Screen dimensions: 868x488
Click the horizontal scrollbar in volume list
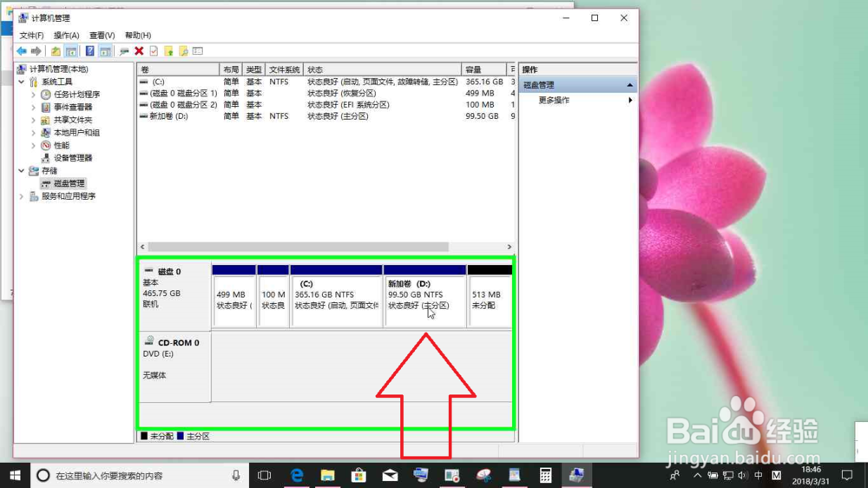(x=298, y=247)
